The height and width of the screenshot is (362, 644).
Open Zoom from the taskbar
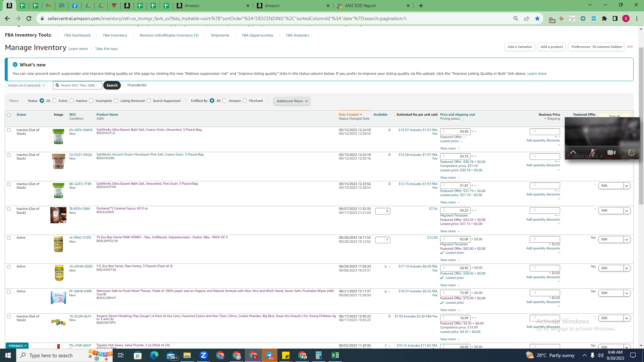[x=203, y=355]
